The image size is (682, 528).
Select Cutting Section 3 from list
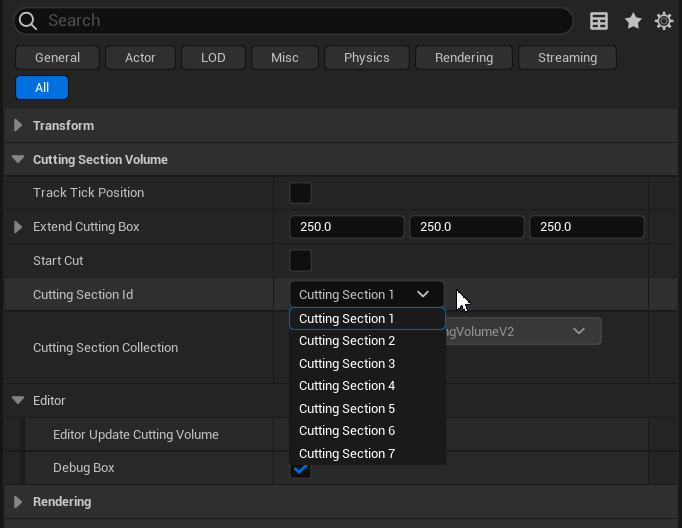point(347,364)
